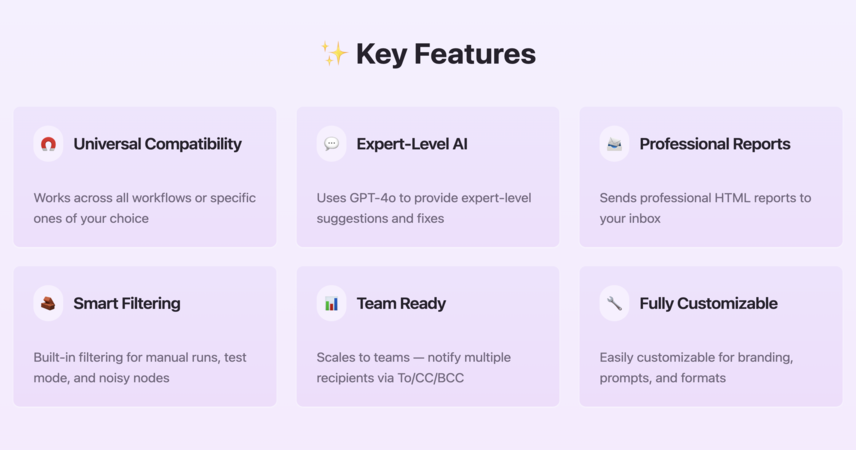The height and width of the screenshot is (450, 856).
Task: Click the red magnet icon for Universal Compatibility
Action: (48, 144)
